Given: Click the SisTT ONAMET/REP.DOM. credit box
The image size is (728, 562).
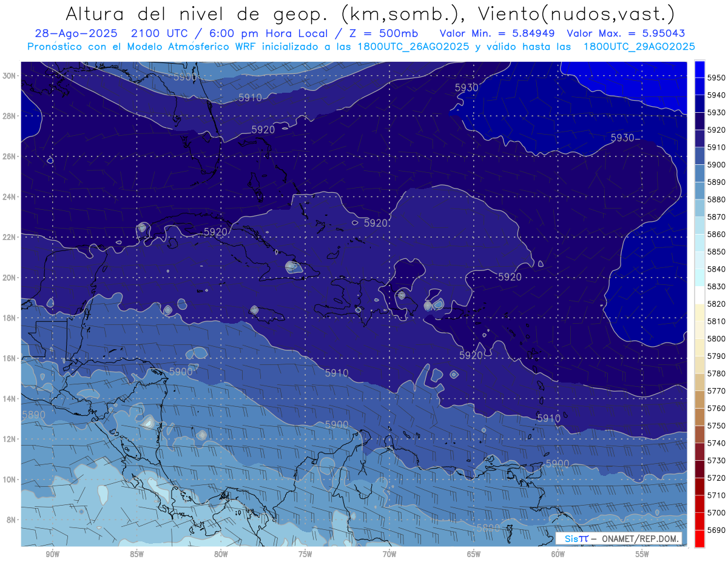Looking at the screenshot, I should tap(618, 538).
